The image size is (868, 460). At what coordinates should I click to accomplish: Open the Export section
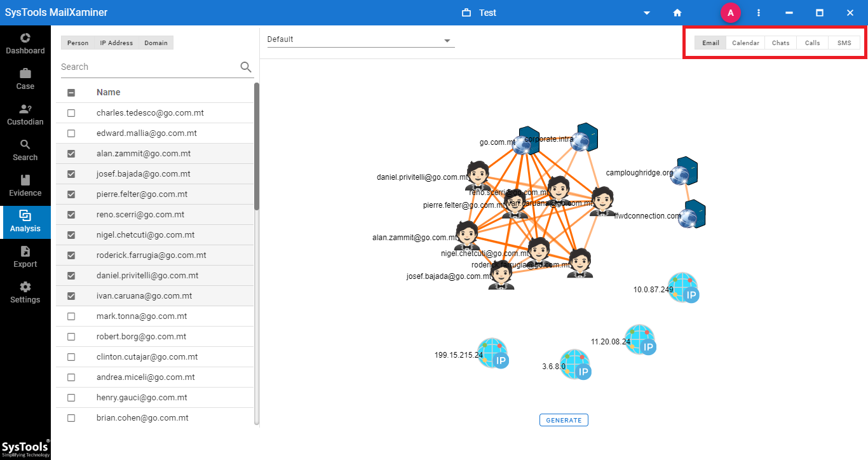coord(25,257)
